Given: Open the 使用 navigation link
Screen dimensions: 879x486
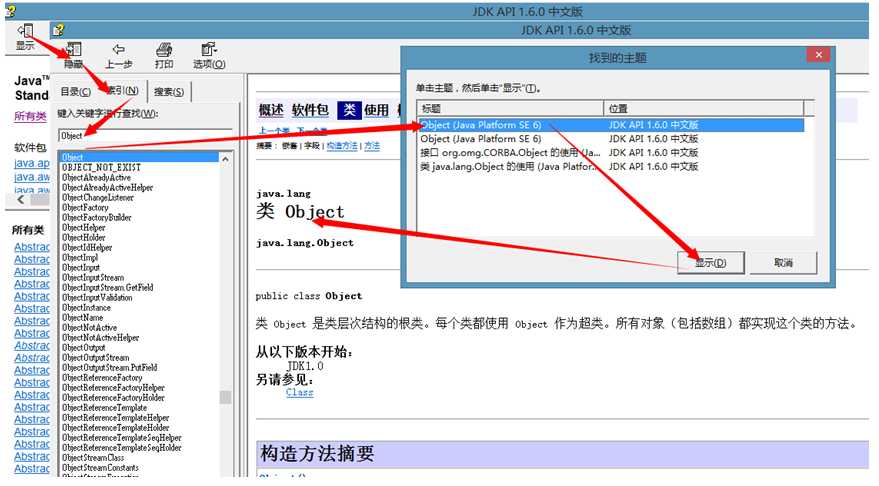Looking at the screenshot, I should (x=376, y=110).
